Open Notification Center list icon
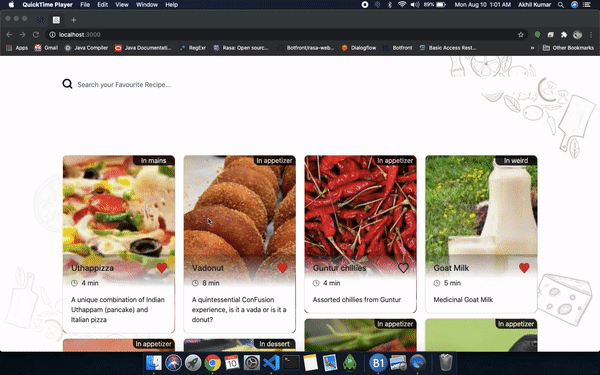Viewport: 600px width, 375px height. (587, 5)
